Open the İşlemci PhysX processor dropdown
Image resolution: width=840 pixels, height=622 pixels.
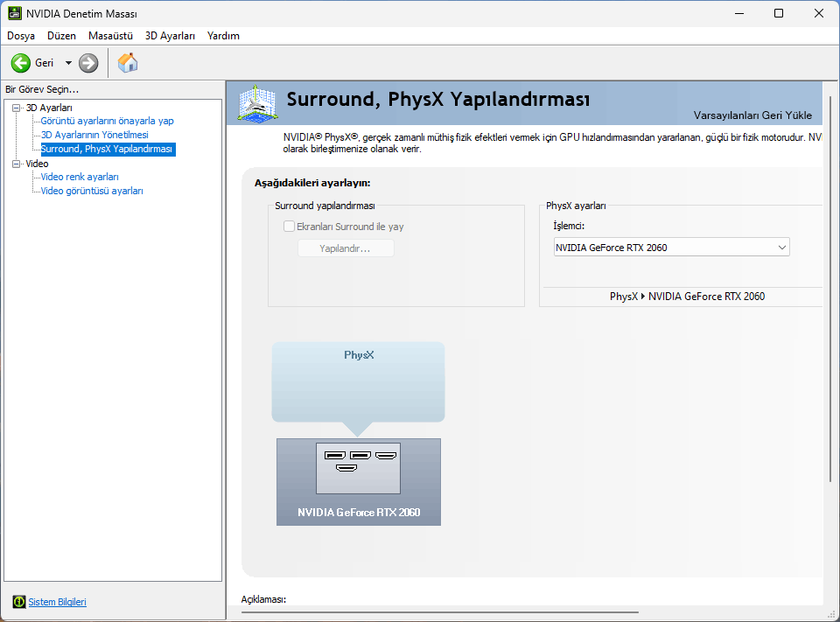point(672,247)
